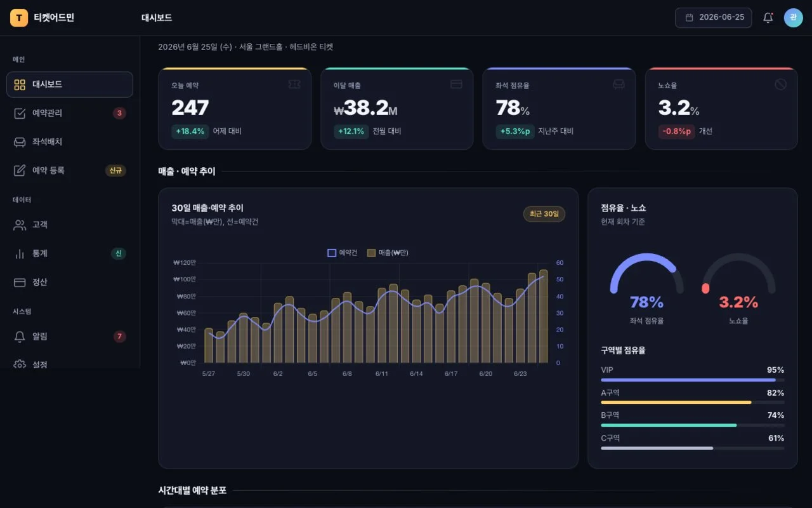Toggle the 매출(₩만) legend item in chart

388,253
